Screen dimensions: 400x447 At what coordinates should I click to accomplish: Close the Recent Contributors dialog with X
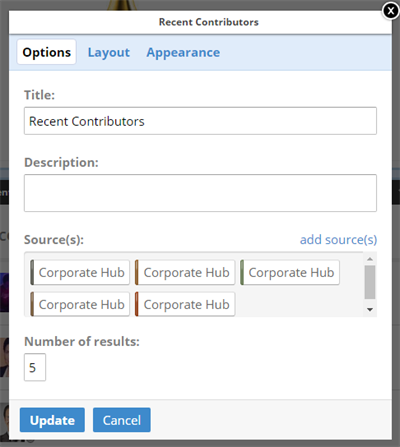coord(391,11)
